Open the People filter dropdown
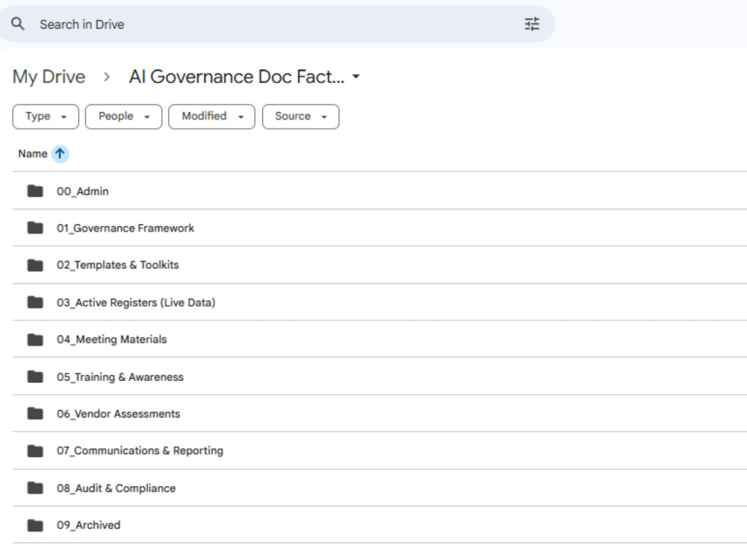 point(124,116)
